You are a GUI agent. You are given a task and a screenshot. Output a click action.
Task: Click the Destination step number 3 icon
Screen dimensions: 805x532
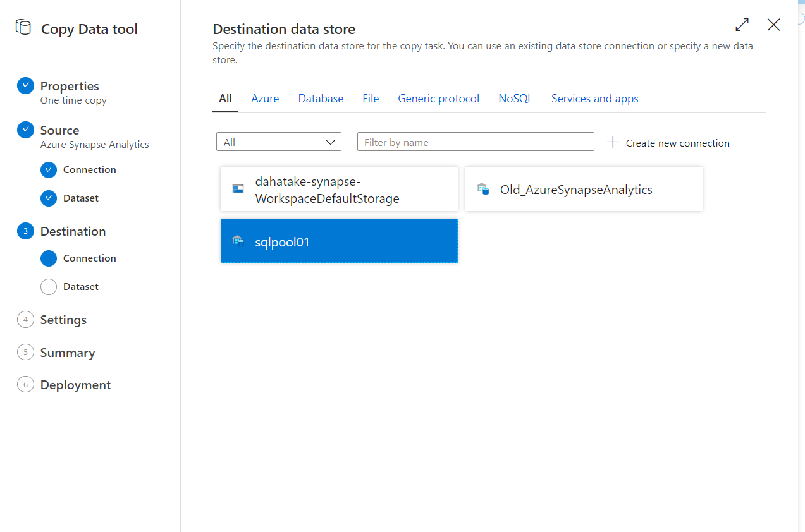coord(25,231)
